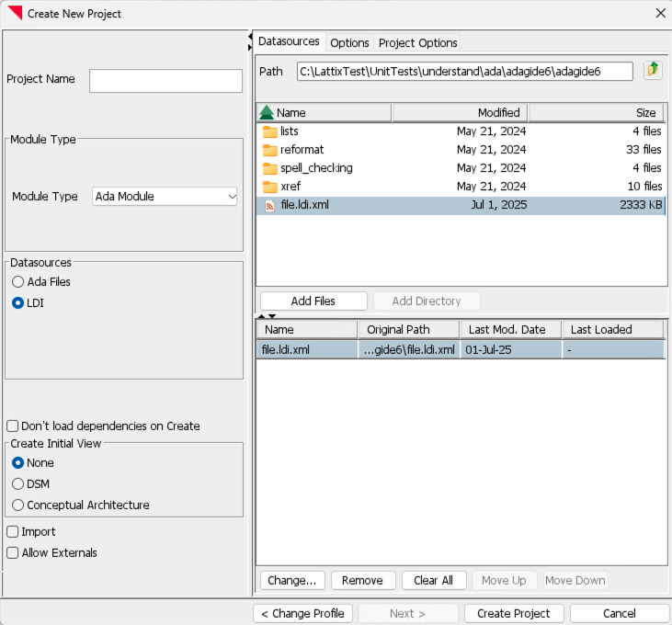672x625 pixels.
Task: Collapse left panel using splitter arrows
Action: 250,37
